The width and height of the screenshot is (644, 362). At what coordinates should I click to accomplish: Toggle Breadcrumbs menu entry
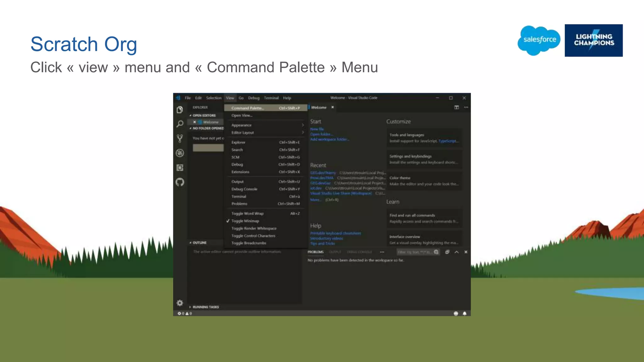tap(266, 243)
